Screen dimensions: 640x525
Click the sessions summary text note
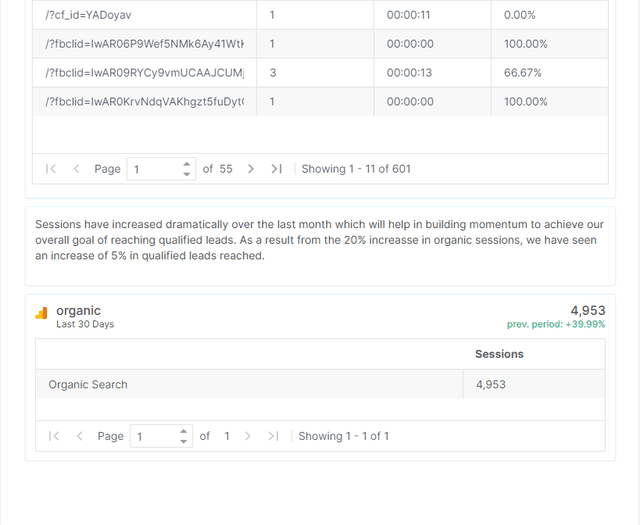click(x=320, y=240)
